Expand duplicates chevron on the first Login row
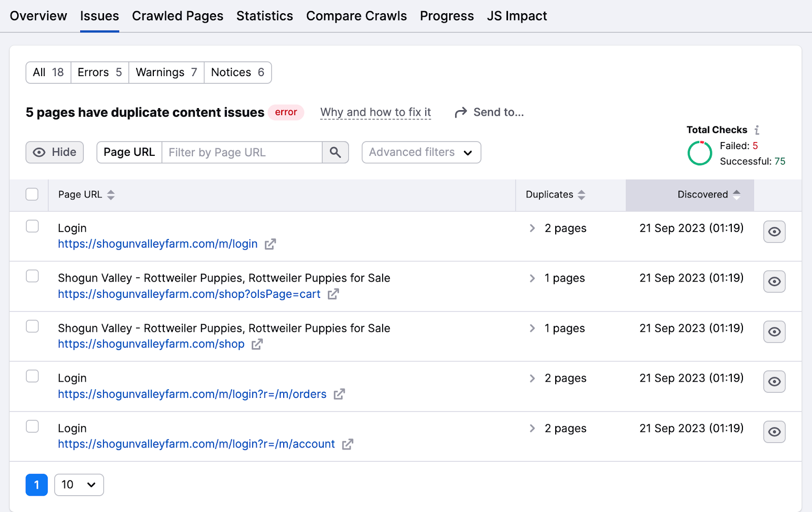 532,228
